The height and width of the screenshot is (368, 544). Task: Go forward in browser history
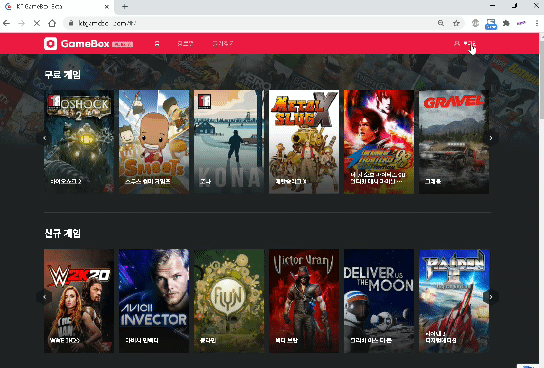[22, 23]
